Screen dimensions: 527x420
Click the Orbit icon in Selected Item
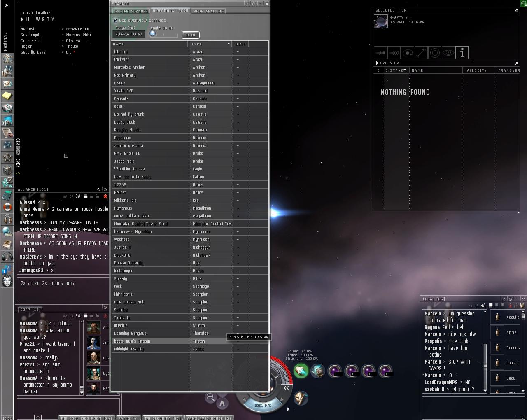point(408,53)
